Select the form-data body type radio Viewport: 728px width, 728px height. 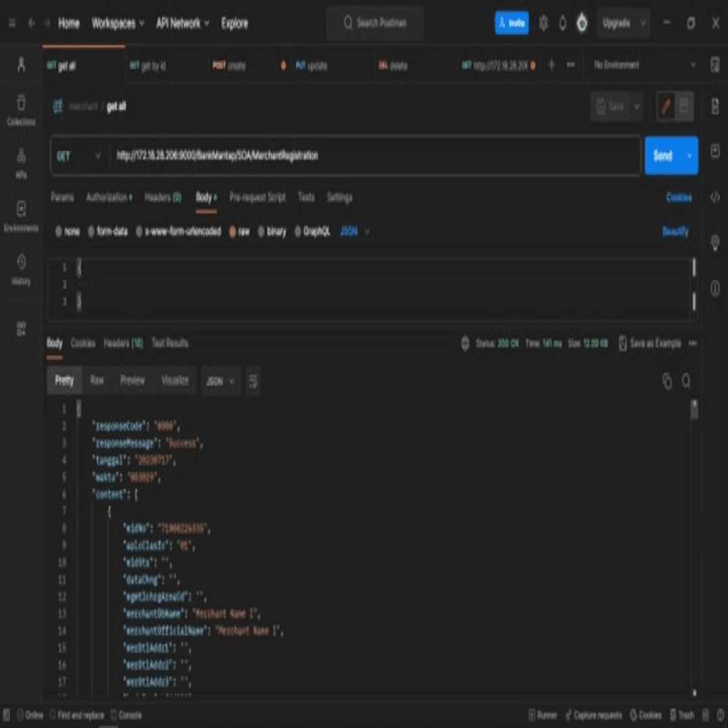(92, 232)
